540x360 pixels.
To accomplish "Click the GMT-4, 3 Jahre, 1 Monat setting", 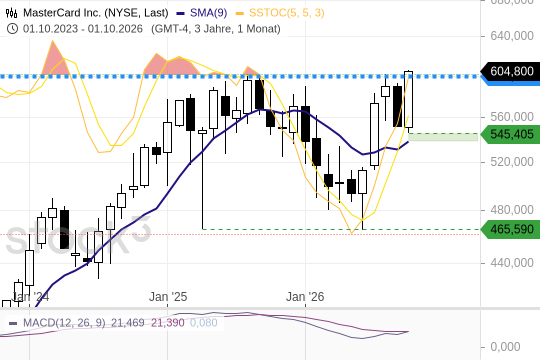I will (x=216, y=29).
